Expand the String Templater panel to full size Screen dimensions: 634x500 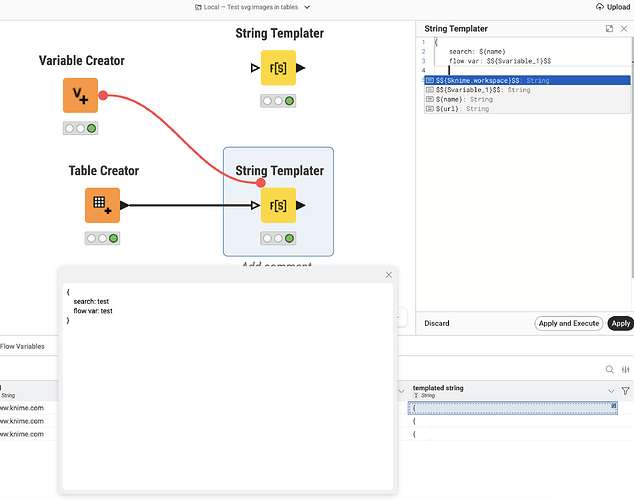609,29
